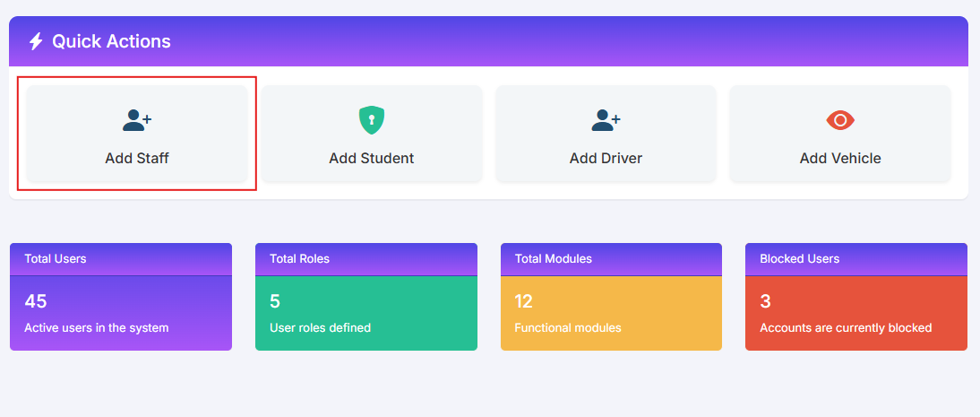Click the green User roles defined panel
The width and height of the screenshot is (980, 417).
(366, 313)
